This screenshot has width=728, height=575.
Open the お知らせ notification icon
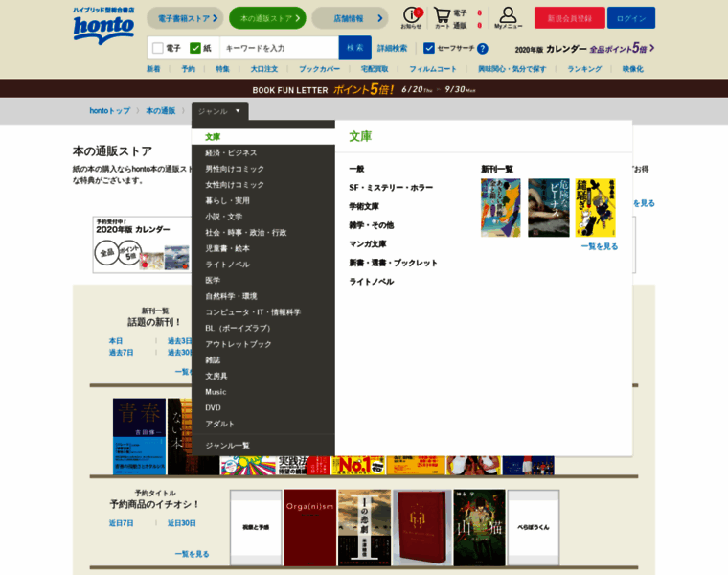point(411,18)
